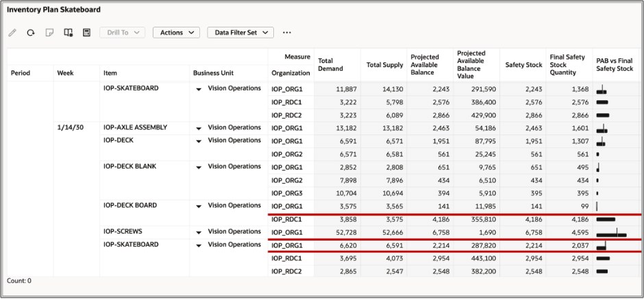Click Total Demand value 2,865
Viewport: 644px width, 299px height.
pyautogui.click(x=348, y=272)
